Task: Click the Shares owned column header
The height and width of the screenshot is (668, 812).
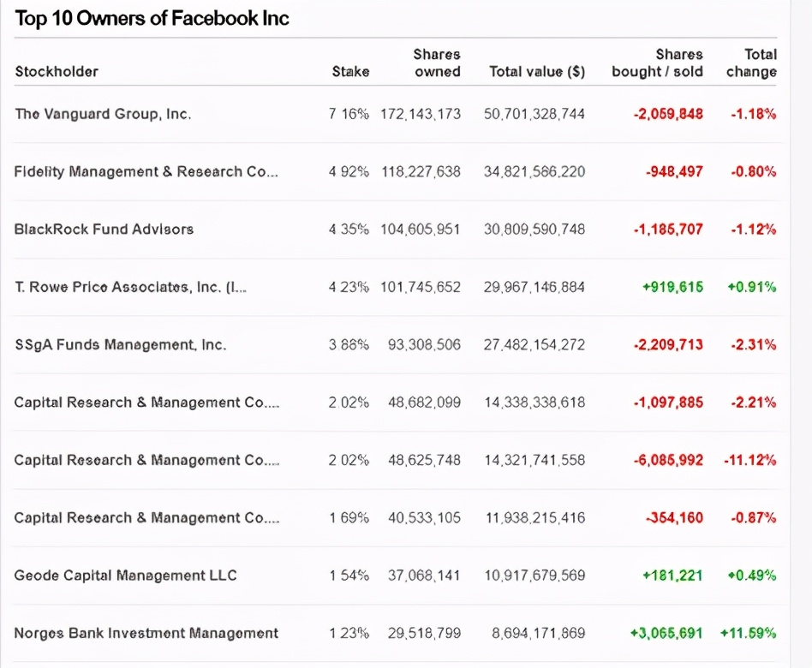Action: (437, 63)
